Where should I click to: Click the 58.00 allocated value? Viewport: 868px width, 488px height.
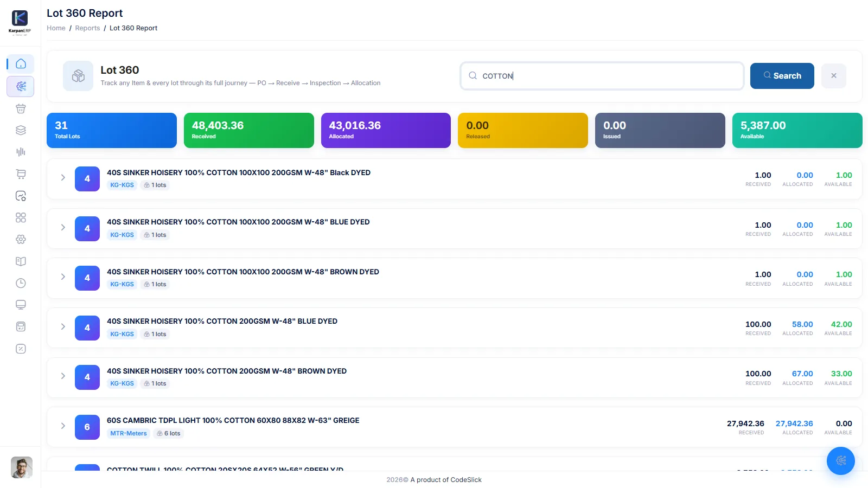[x=802, y=324]
